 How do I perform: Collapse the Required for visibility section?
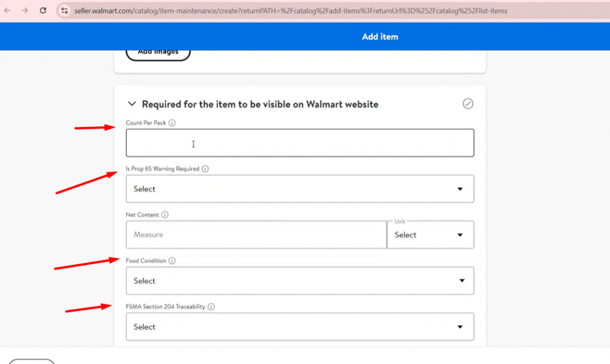point(132,104)
